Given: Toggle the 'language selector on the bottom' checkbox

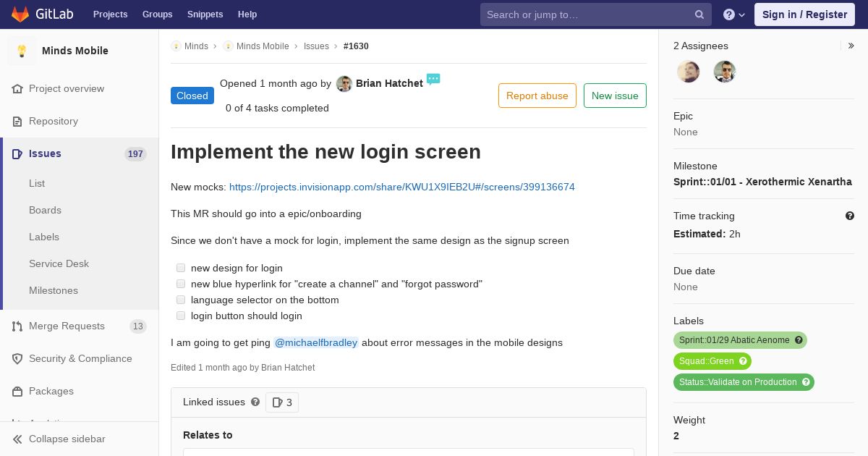Looking at the screenshot, I should pyautogui.click(x=181, y=300).
